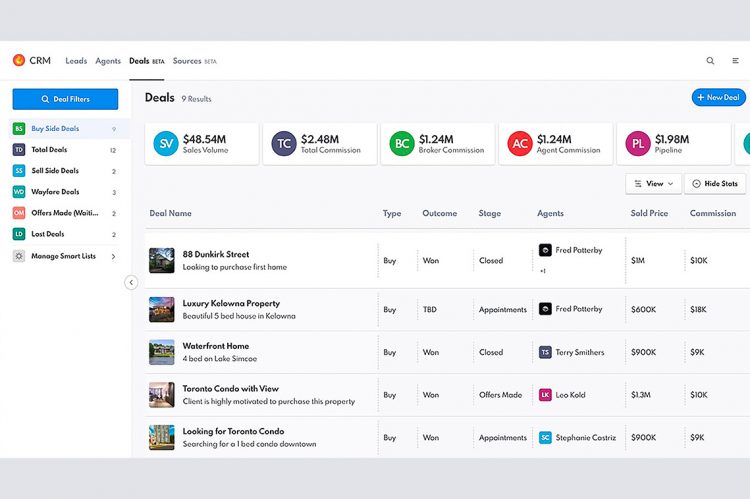The image size is (750, 499).
Task: Click the TC Total Commission circle icon
Action: pos(284,144)
